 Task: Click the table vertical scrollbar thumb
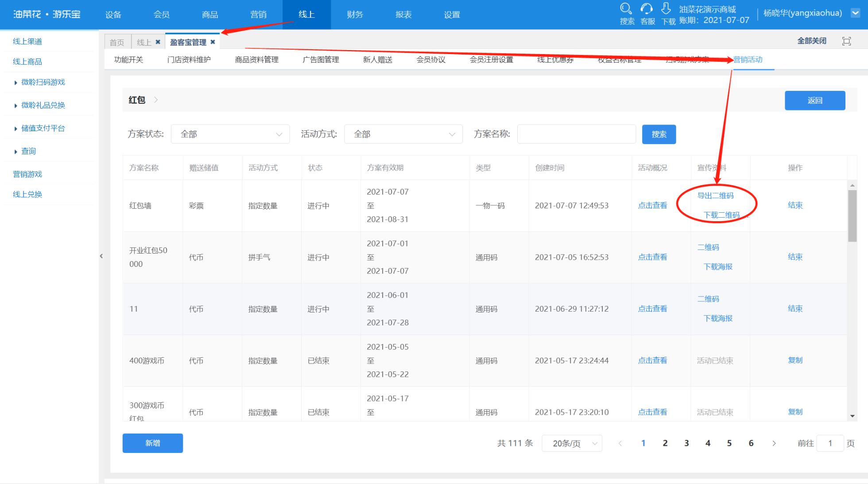point(852,216)
